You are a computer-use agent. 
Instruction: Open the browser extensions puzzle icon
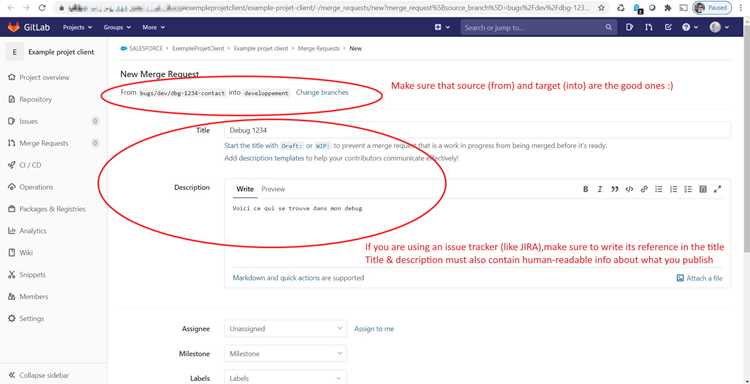pyautogui.click(x=668, y=8)
